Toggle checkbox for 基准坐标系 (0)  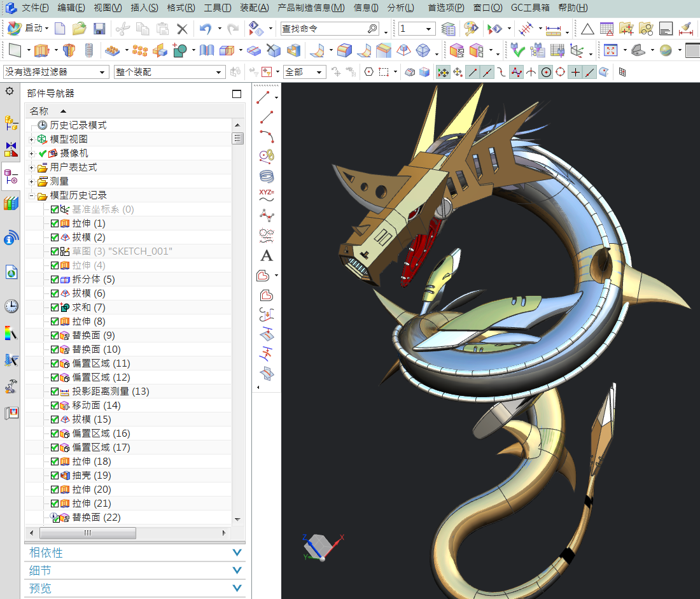tap(55, 209)
